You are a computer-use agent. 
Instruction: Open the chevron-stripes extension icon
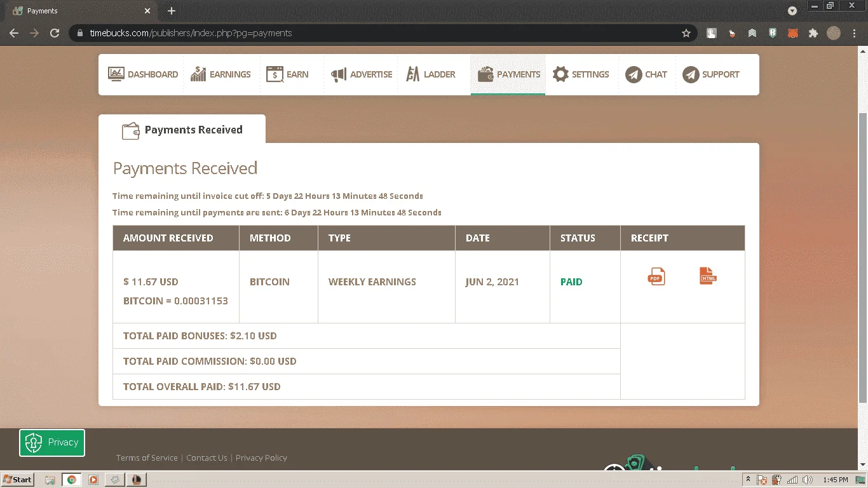coord(752,33)
